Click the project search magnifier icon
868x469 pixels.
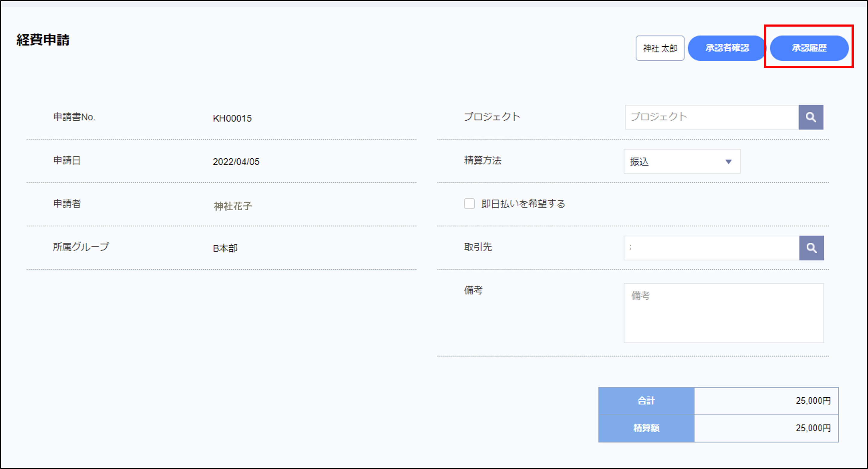click(810, 117)
